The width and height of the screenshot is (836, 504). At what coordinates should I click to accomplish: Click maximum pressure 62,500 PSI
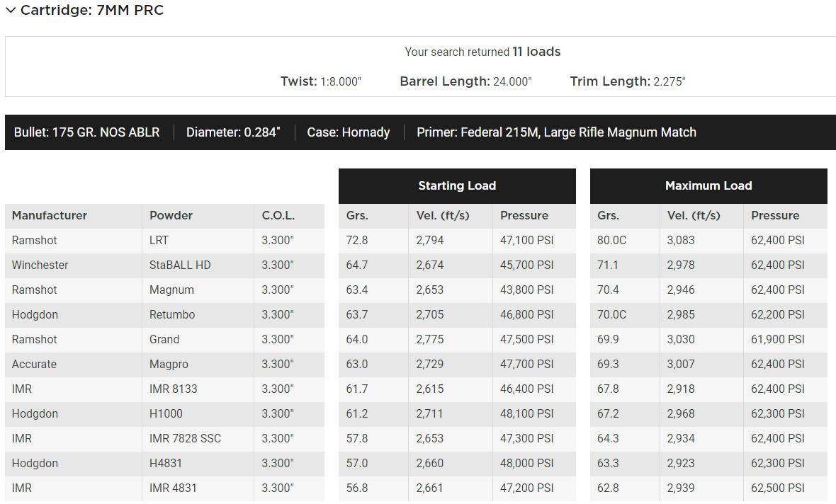[778, 488]
